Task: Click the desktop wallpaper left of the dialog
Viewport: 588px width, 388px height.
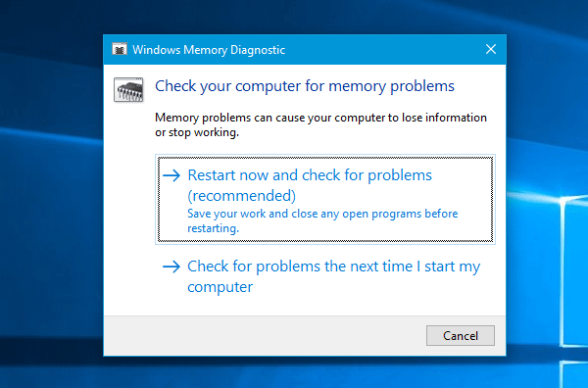Action: (51, 195)
